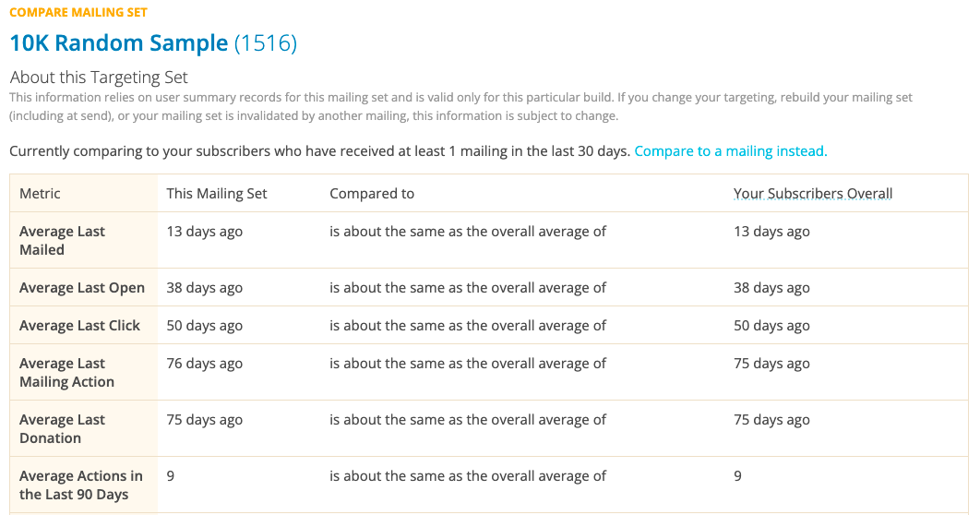This screenshot has width=980, height=515.
Task: Click the Subscribers Overall value for Average Last Mailed
Action: [x=771, y=232]
